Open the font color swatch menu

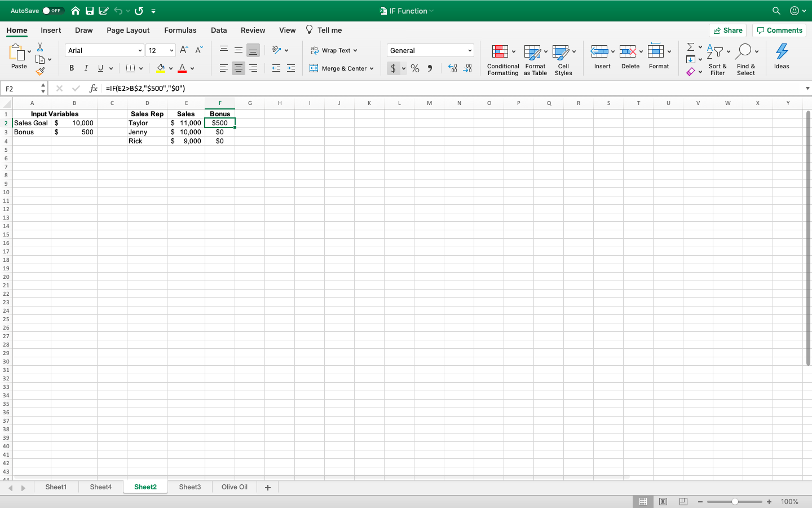click(x=192, y=68)
